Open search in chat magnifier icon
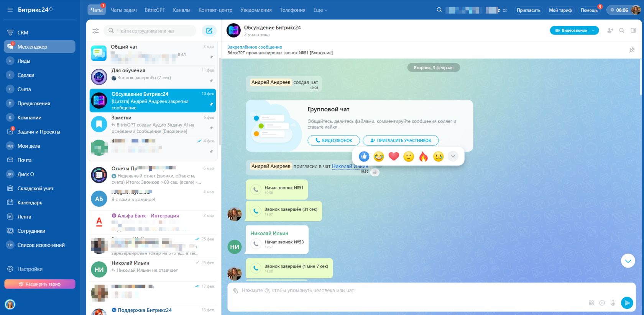This screenshot has height=315, width=644. 622,30
